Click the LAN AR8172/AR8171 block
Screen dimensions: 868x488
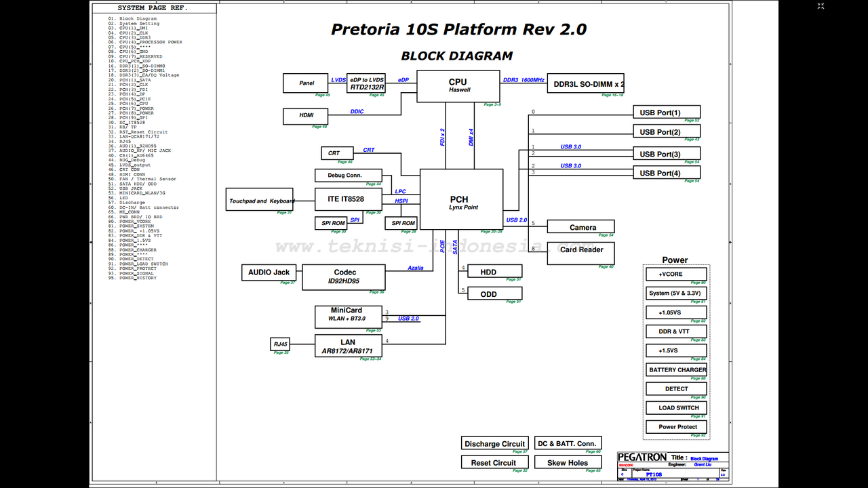[x=348, y=346]
